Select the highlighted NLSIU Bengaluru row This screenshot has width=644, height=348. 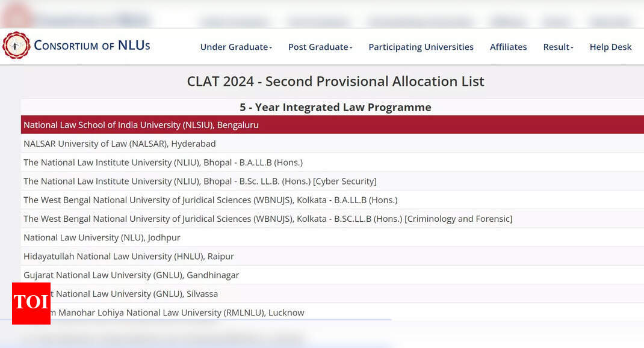(141, 124)
